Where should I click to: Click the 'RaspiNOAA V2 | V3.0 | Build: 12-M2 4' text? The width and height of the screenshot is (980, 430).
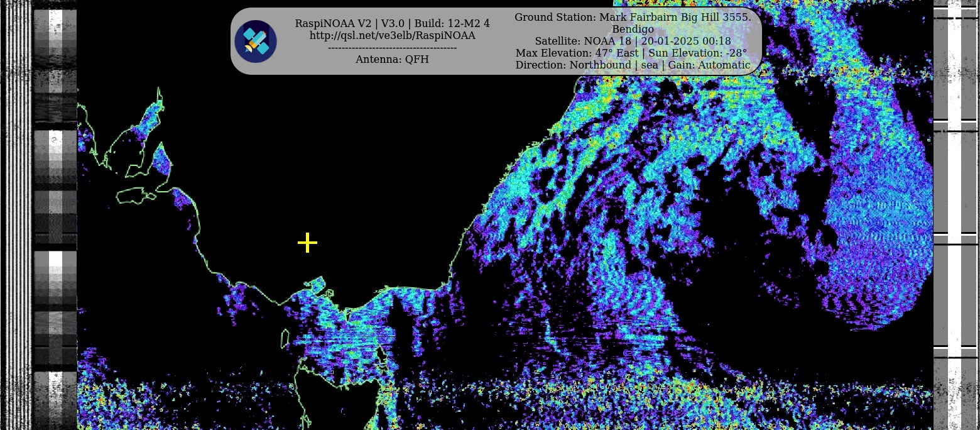393,23
